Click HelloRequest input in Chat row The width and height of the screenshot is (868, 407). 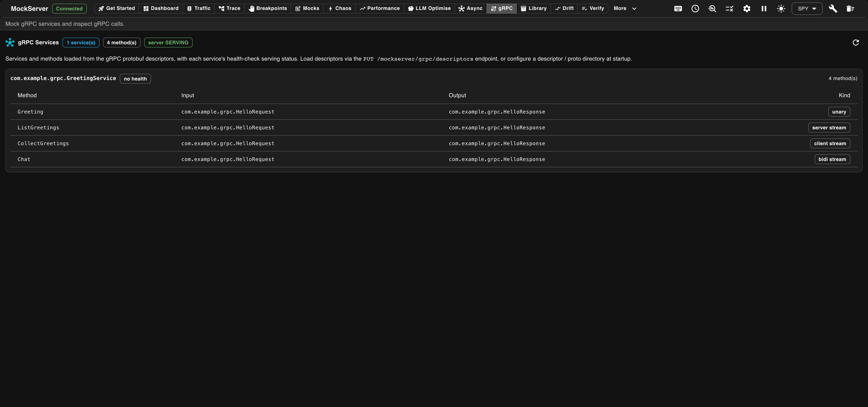[228, 159]
